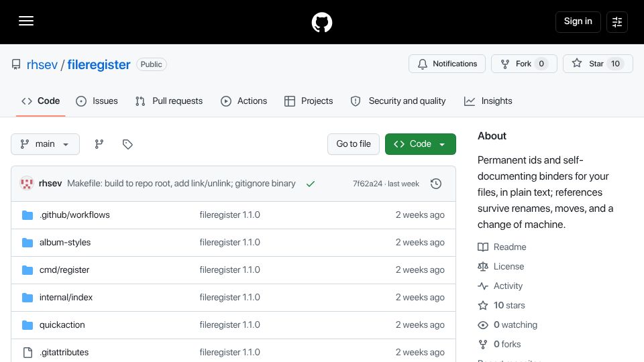Open the Readme link in About

pos(502,247)
